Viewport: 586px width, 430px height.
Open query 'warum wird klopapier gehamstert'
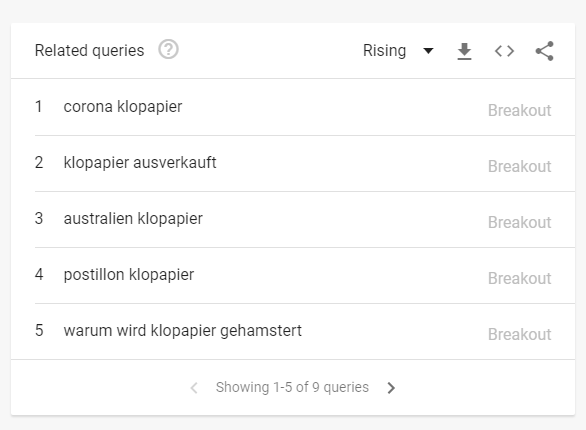(182, 331)
